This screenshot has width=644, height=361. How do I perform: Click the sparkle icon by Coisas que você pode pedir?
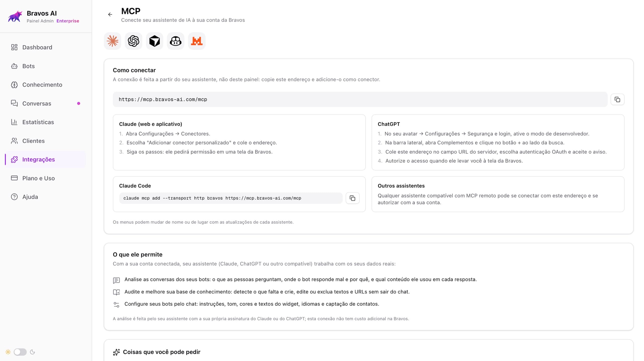(x=116, y=352)
